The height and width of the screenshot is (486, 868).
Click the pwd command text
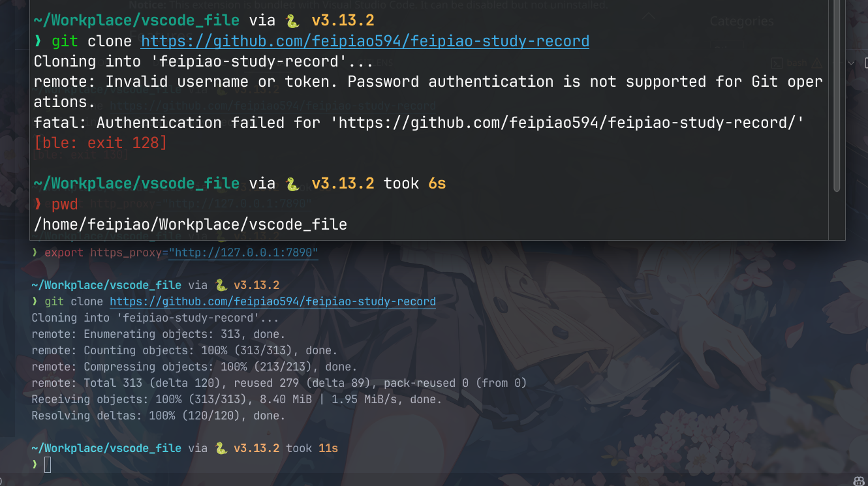65,205
